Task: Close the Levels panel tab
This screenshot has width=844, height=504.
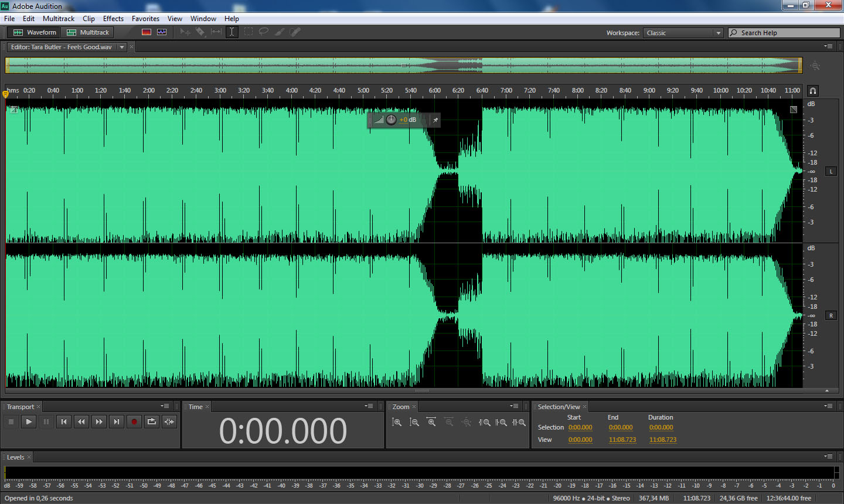Action: [x=29, y=457]
